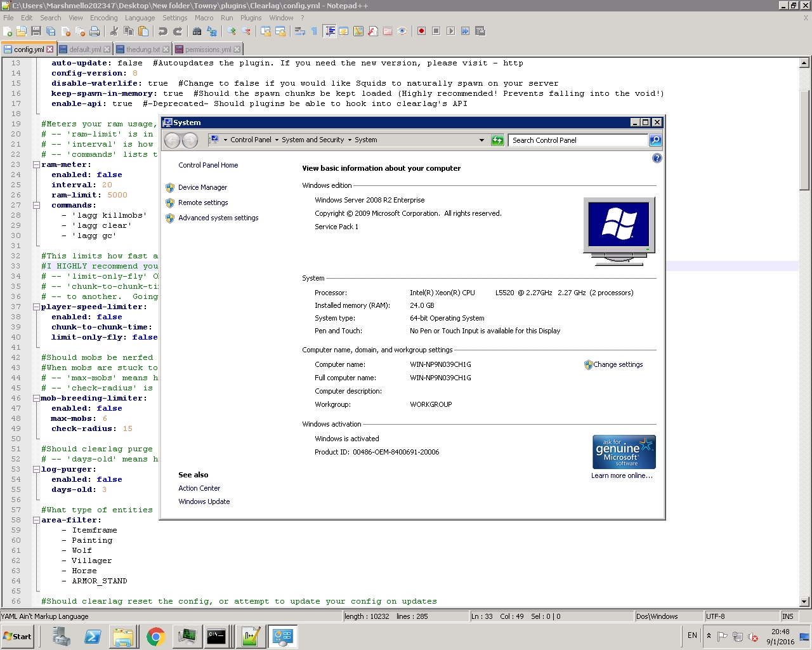Click the Print icon in toolbar
The image size is (812, 650).
point(95,31)
